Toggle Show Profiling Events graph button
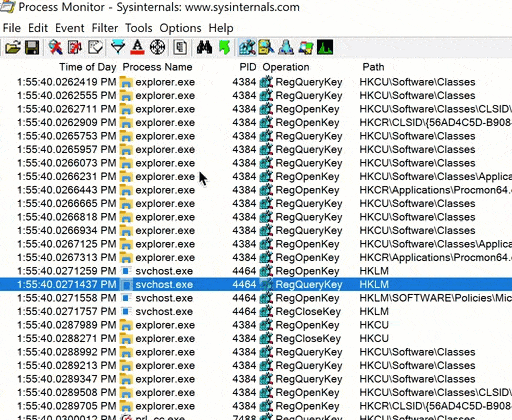The width and height of the screenshot is (512, 420). coord(325,48)
